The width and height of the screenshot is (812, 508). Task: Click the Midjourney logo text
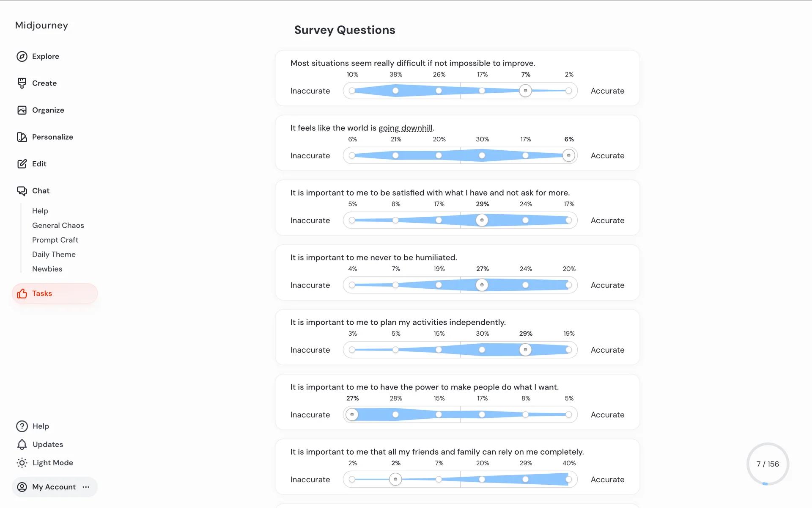(41, 25)
